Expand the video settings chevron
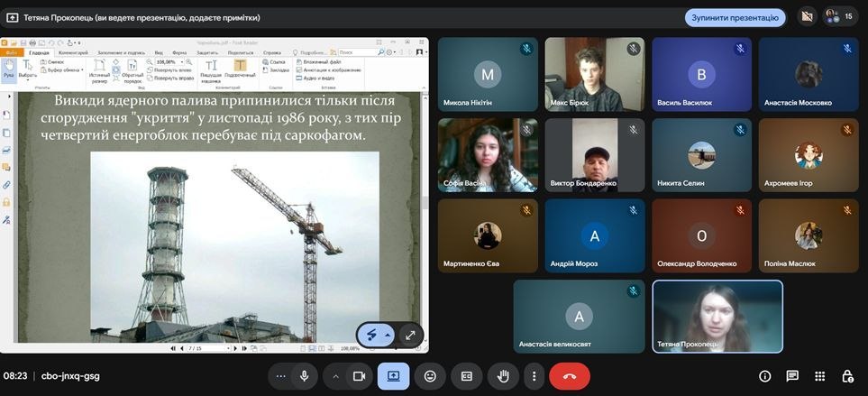This screenshot has height=396, width=868. click(336, 376)
